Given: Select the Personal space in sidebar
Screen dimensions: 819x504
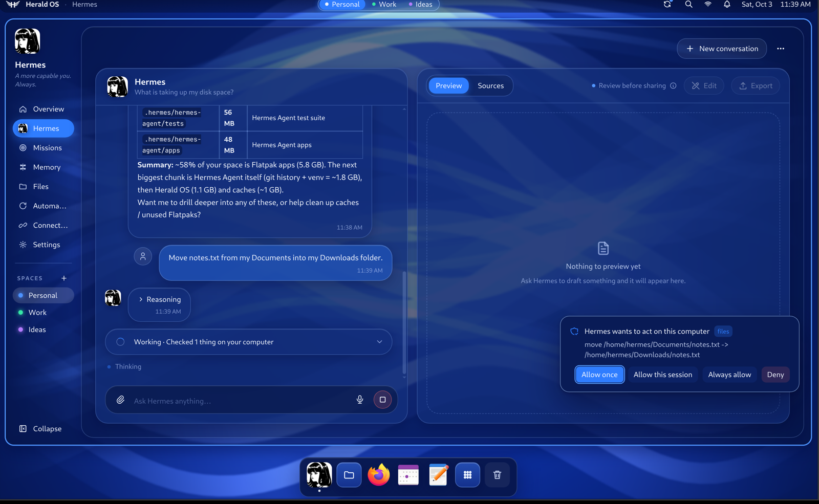Looking at the screenshot, I should 43,295.
